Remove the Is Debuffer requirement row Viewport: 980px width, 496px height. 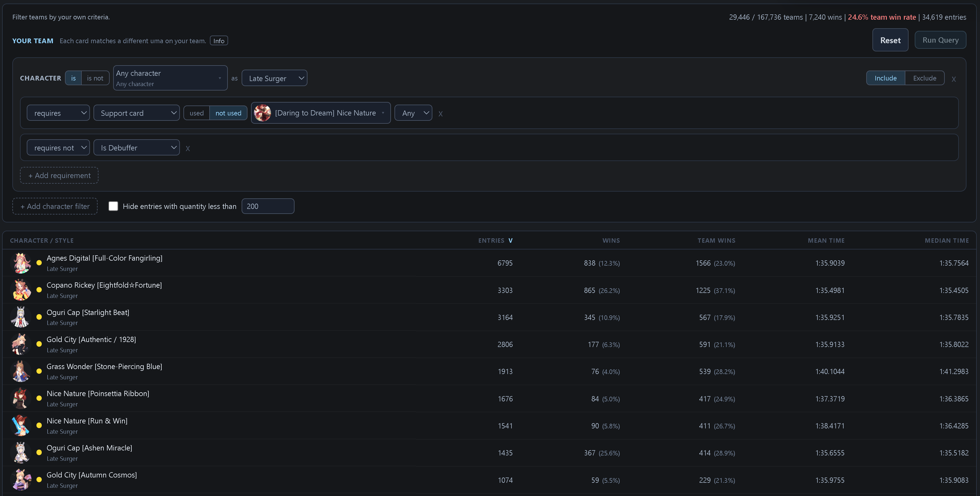click(188, 148)
